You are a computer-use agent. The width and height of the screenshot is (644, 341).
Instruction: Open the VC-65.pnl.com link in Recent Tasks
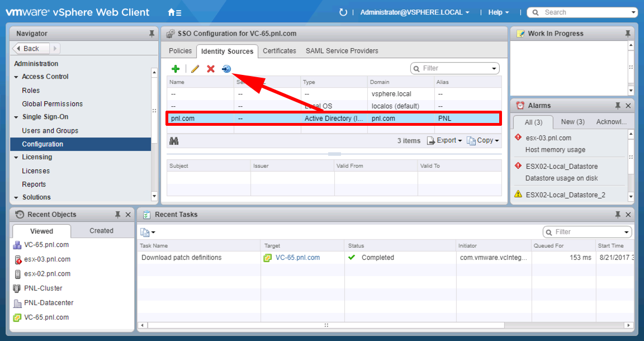tap(298, 258)
